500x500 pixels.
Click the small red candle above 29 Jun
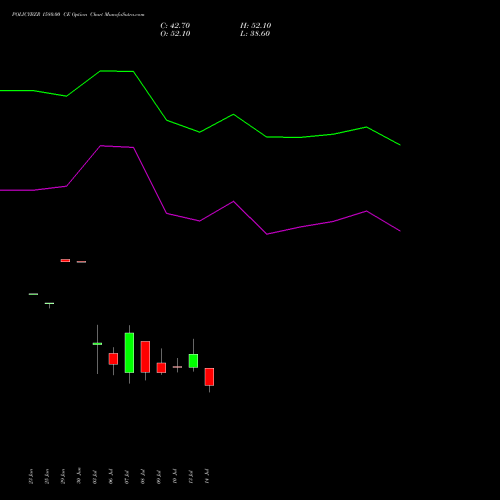(x=65, y=260)
